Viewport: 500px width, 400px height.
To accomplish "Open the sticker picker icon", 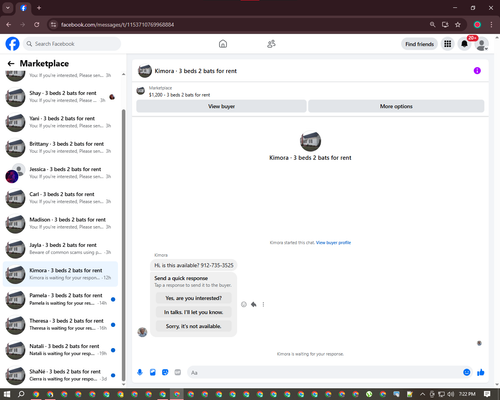I will point(165,372).
